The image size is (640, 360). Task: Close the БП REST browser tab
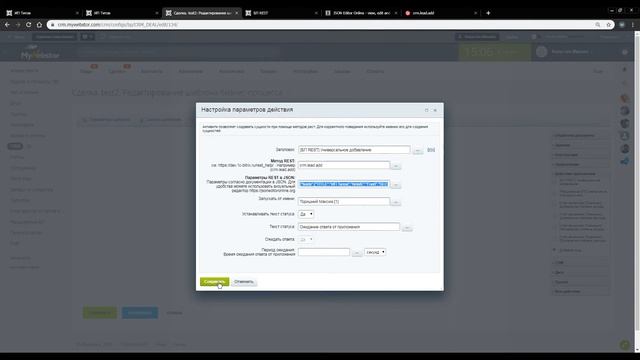[x=316, y=13]
